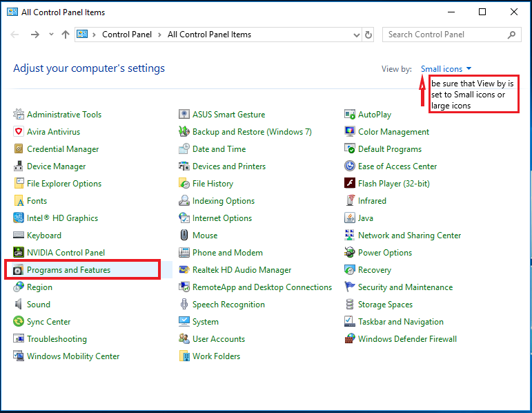Refresh the Control Panel view
Screen dimensions: 532x413
tap(368, 35)
